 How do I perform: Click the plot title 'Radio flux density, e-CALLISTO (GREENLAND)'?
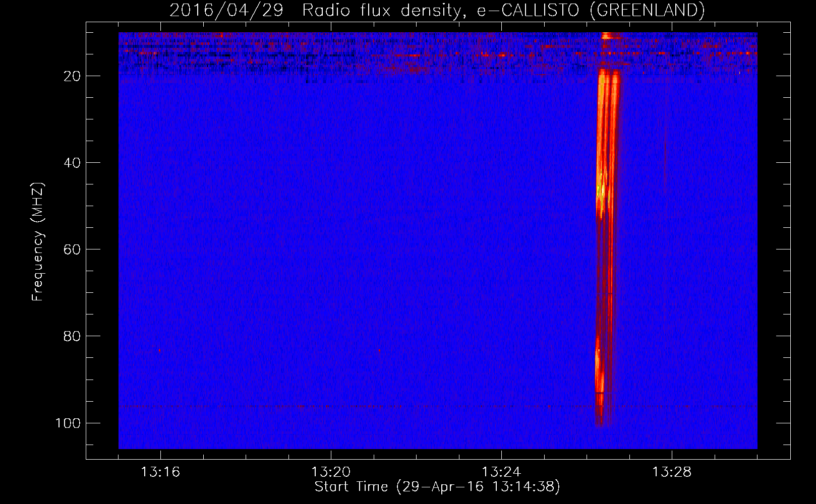coord(503,10)
